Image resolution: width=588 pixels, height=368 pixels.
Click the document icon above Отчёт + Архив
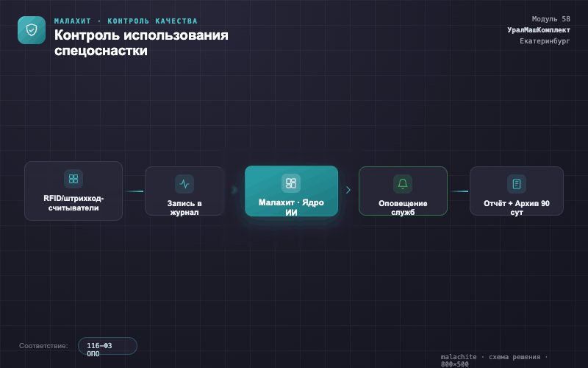(517, 184)
